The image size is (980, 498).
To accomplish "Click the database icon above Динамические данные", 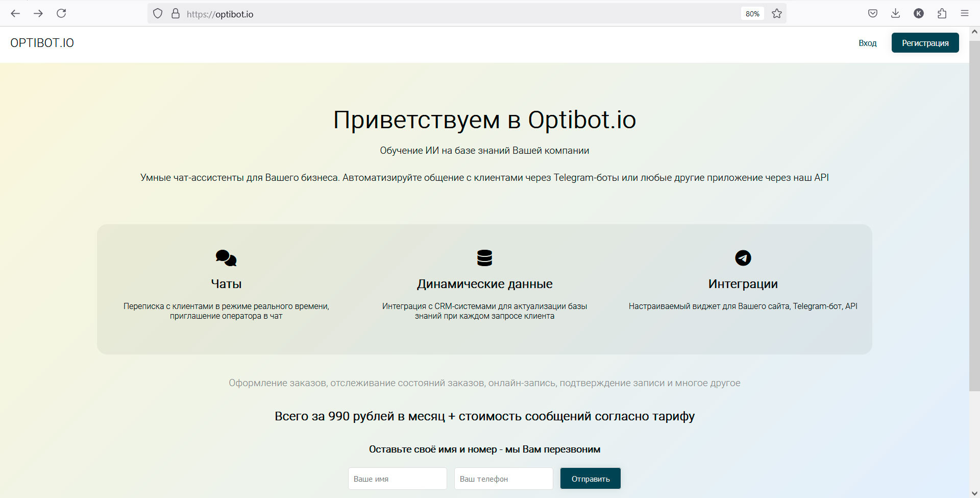I will 484,258.
